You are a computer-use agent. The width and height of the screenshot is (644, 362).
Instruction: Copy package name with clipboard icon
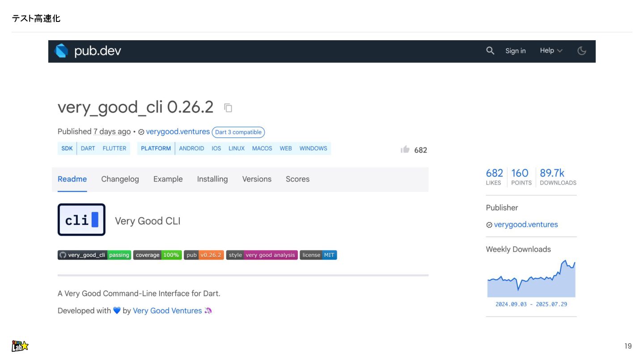click(228, 108)
